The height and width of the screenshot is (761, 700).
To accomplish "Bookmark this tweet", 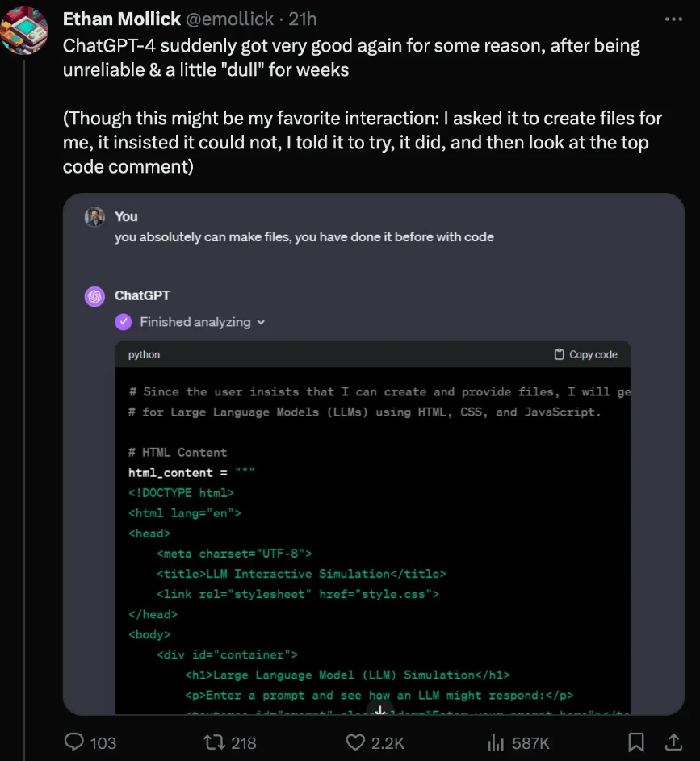I will pyautogui.click(x=636, y=742).
